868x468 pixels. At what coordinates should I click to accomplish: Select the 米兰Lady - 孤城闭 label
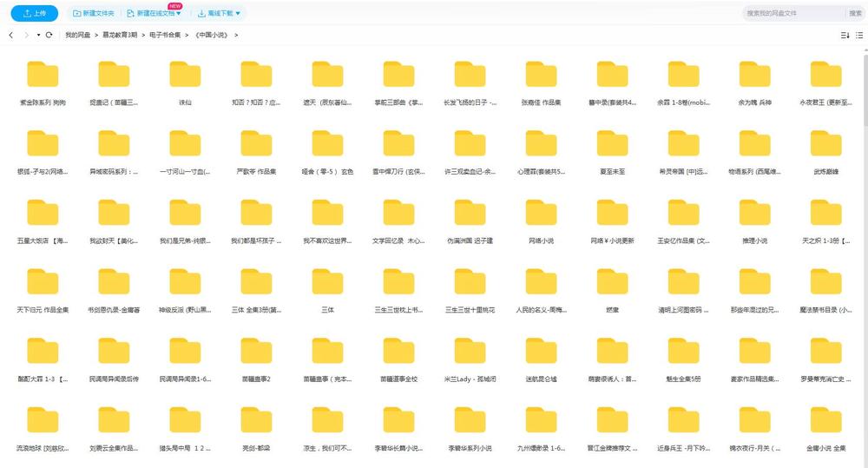click(470, 379)
